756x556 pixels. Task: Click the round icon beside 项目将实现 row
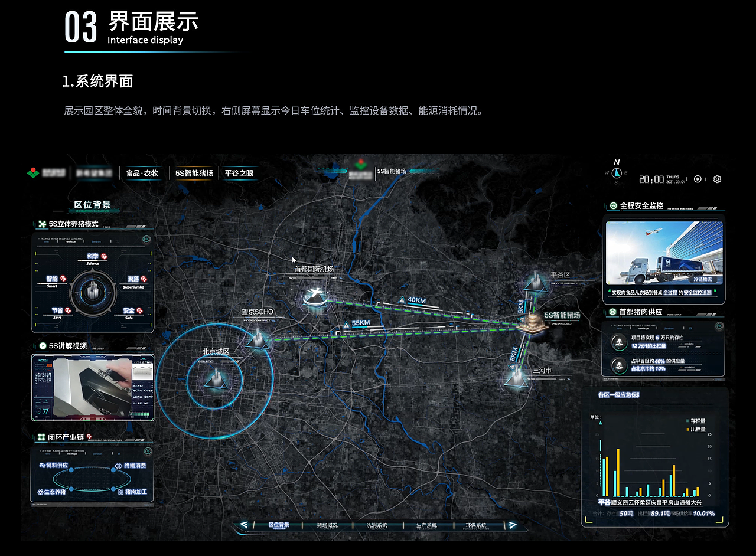coord(618,341)
